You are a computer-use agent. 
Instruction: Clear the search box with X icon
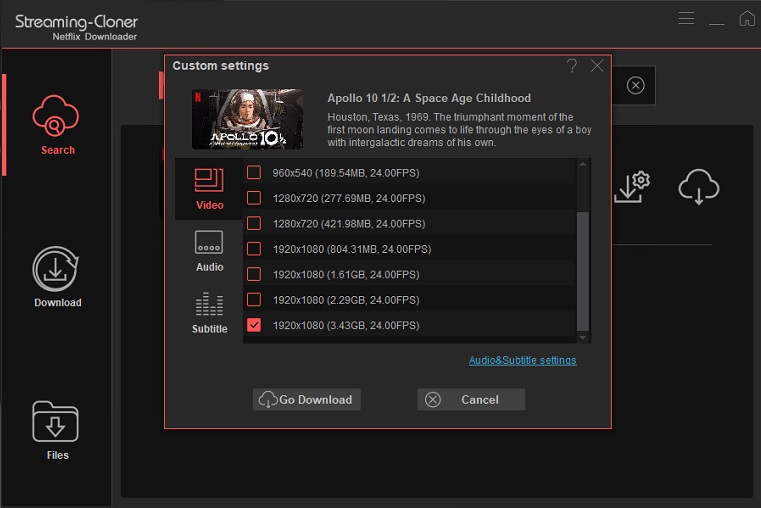(635, 85)
